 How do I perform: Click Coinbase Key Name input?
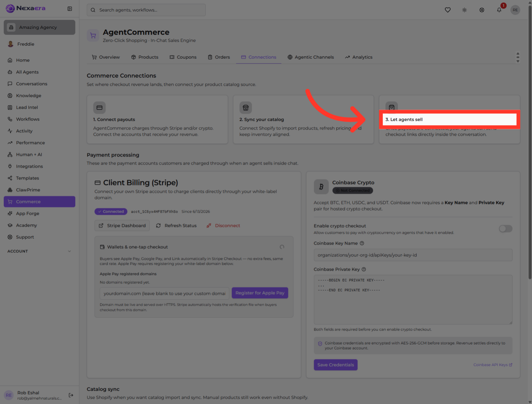point(413,255)
